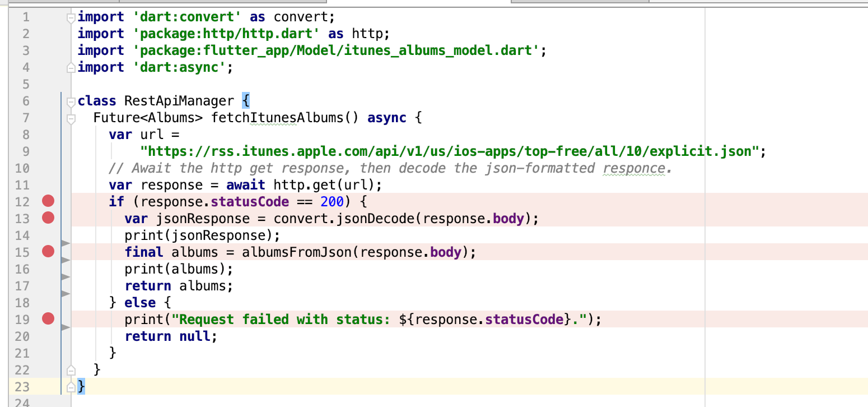
Task: Click the 'var url =' declaration on line 8
Action: tap(144, 135)
